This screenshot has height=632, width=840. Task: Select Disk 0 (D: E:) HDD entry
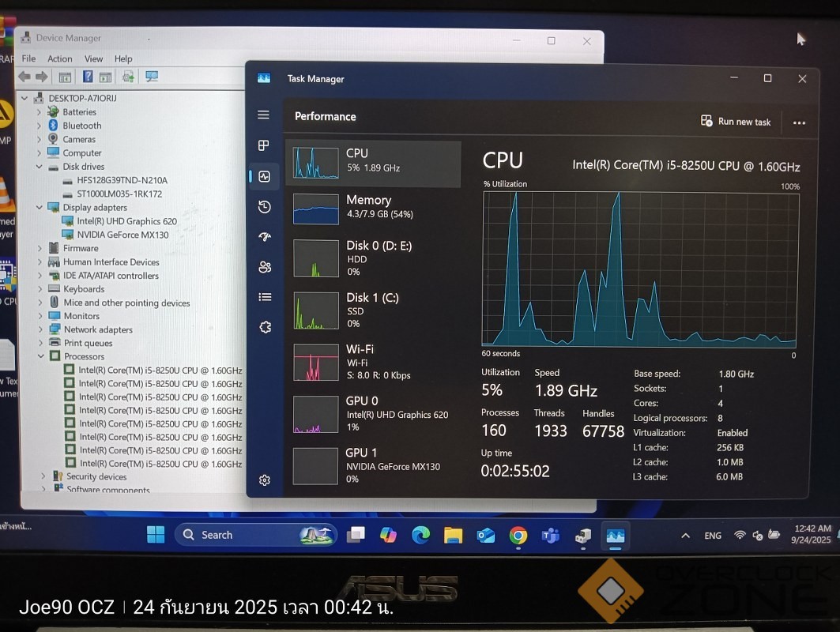[374, 258]
